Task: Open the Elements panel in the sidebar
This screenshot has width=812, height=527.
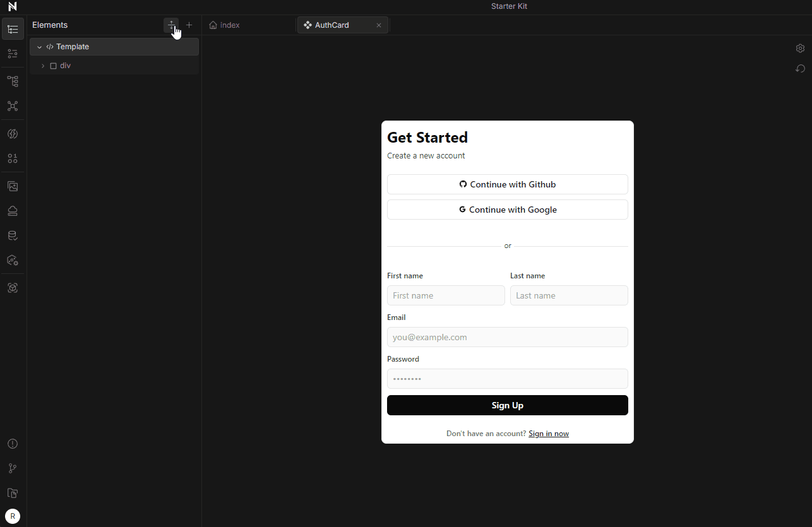Action: [x=13, y=28]
